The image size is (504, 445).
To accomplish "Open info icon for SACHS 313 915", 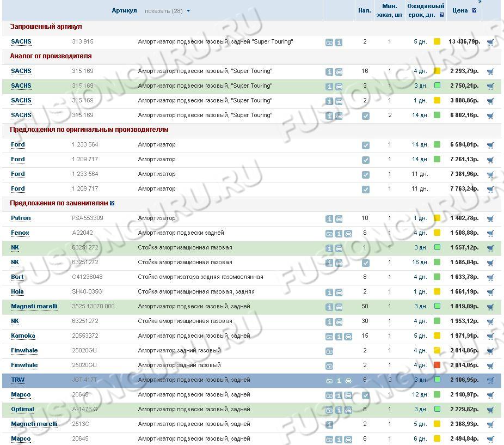I will coord(339,42).
